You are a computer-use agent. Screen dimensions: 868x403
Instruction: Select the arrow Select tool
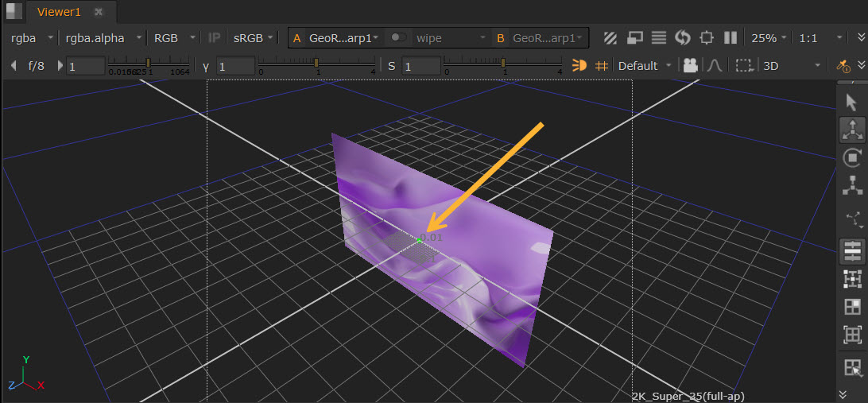(x=852, y=102)
